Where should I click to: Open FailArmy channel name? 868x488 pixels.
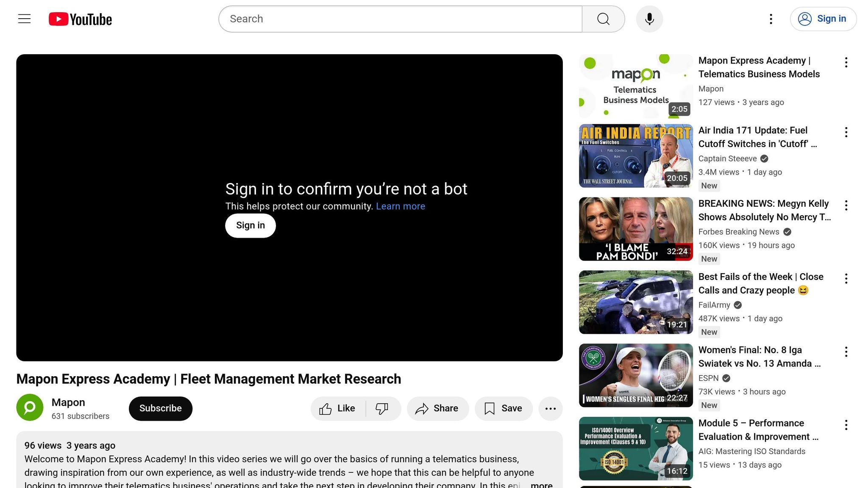pyautogui.click(x=714, y=305)
